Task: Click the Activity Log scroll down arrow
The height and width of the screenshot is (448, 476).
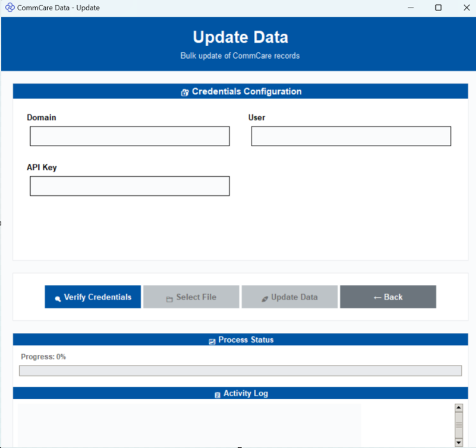Action: pos(459,442)
